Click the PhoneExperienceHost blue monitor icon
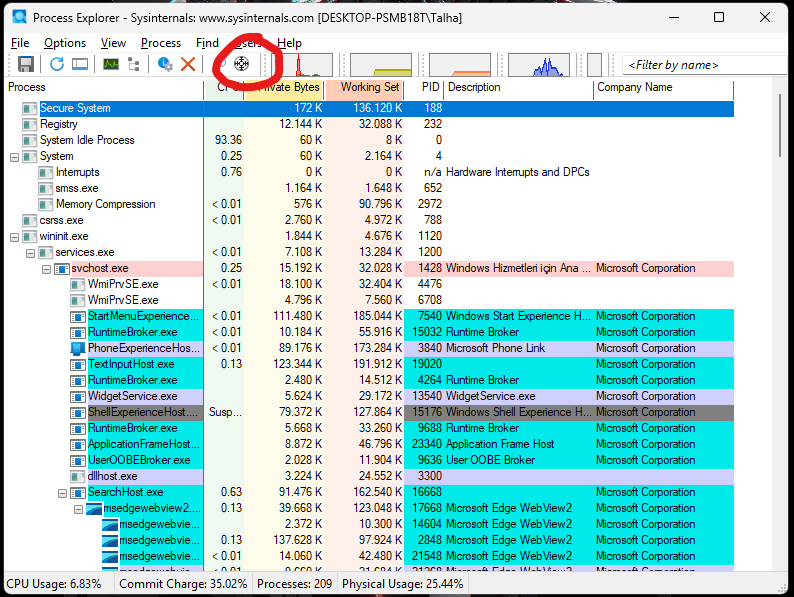The height and width of the screenshot is (597, 794). tap(77, 348)
